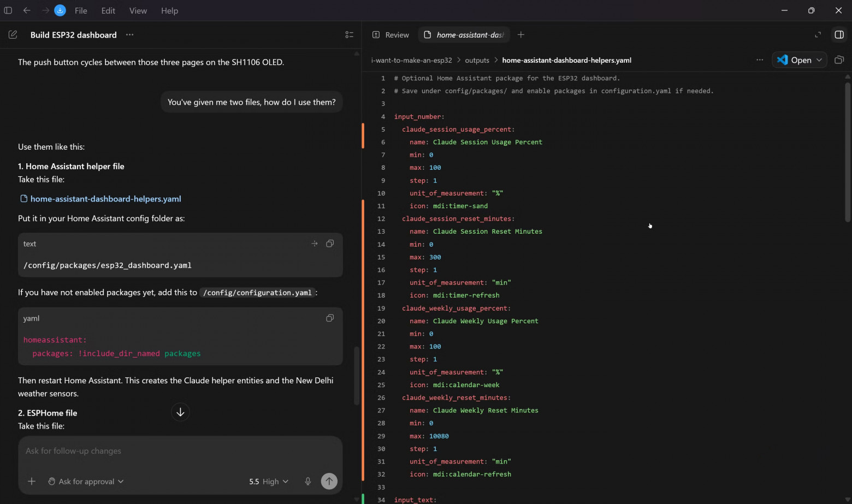Copy the text code block path
This screenshot has height=504, width=852.
pos(330,244)
